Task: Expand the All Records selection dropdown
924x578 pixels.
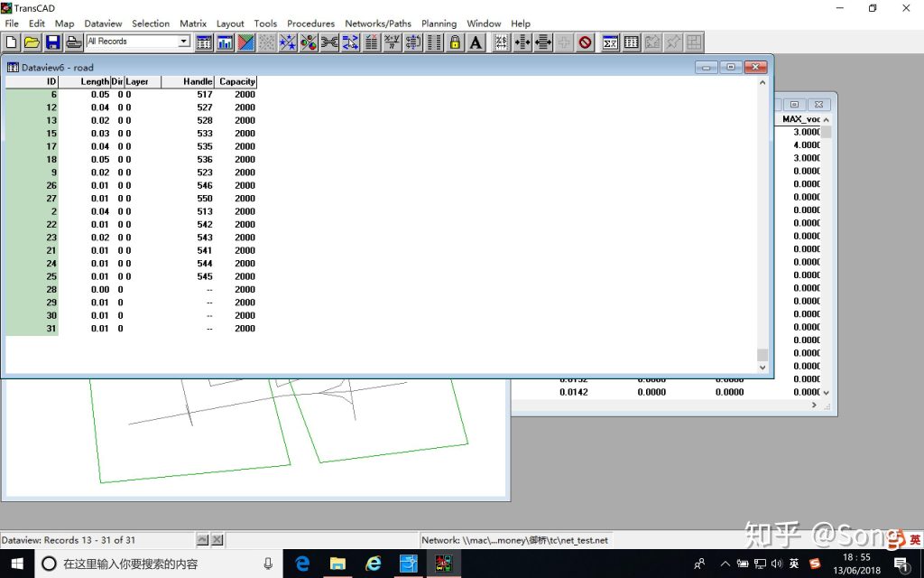Action: pyautogui.click(x=184, y=42)
